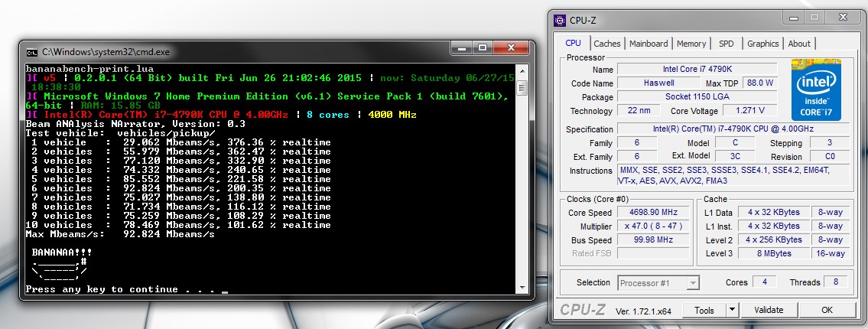Close the cmd.exe window
Viewport: 868px width, 329px height.
pyautogui.click(x=509, y=48)
